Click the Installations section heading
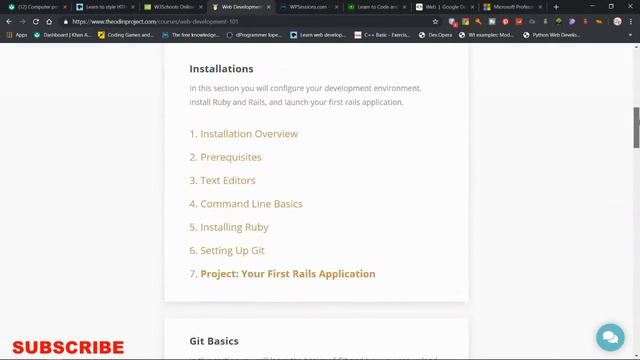Viewport: 640px width, 360px height. 221,69
